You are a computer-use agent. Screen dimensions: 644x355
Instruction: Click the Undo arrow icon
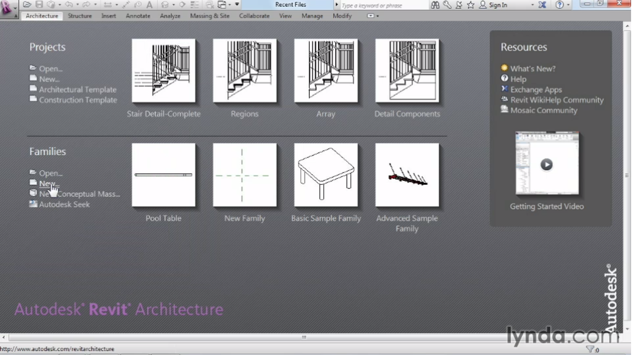pyautogui.click(x=69, y=5)
